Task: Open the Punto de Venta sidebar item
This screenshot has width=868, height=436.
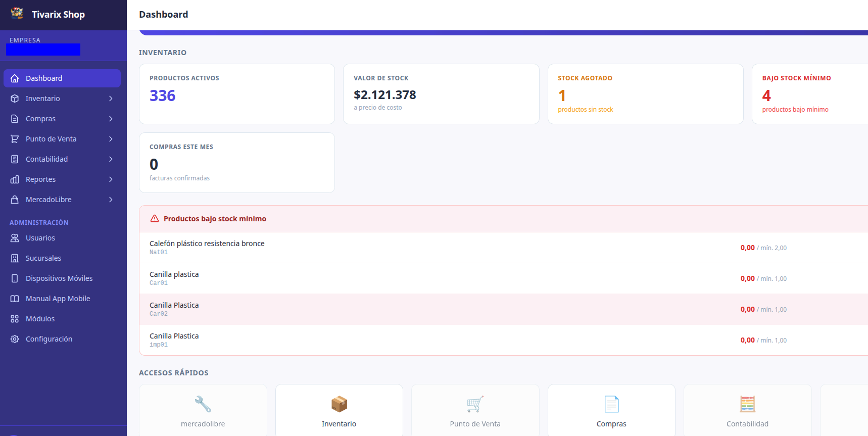Action: (x=62, y=139)
